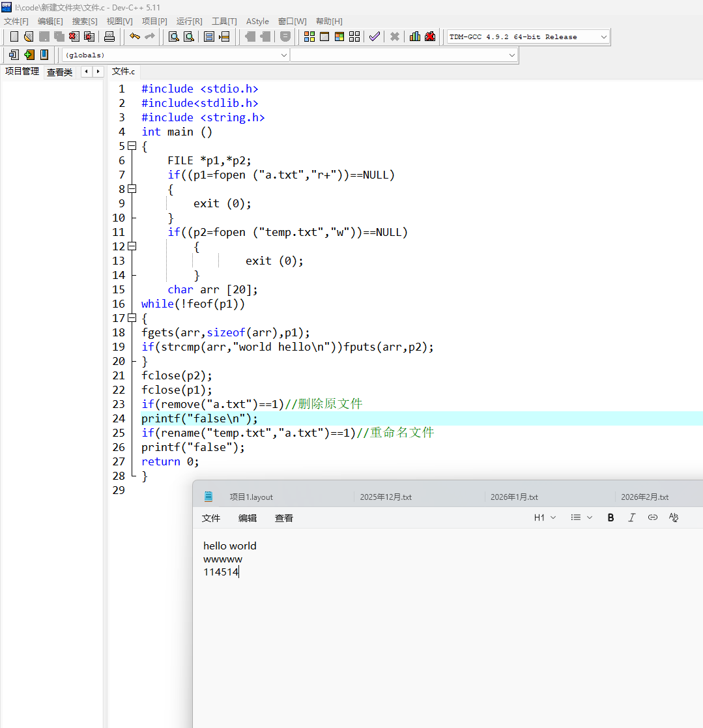Image resolution: width=703 pixels, height=728 pixels.
Task: Open the 视图[V] menu
Action: tap(119, 22)
